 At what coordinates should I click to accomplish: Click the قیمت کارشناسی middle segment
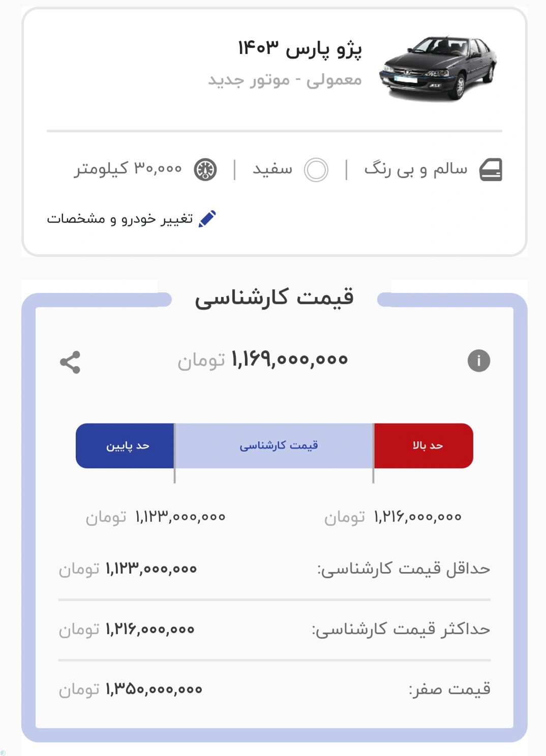[x=274, y=445]
